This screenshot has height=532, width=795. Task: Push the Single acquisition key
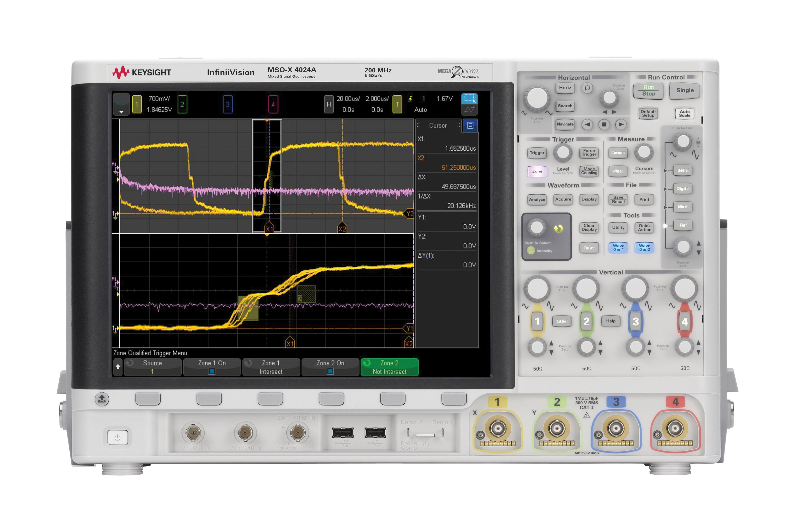(684, 91)
